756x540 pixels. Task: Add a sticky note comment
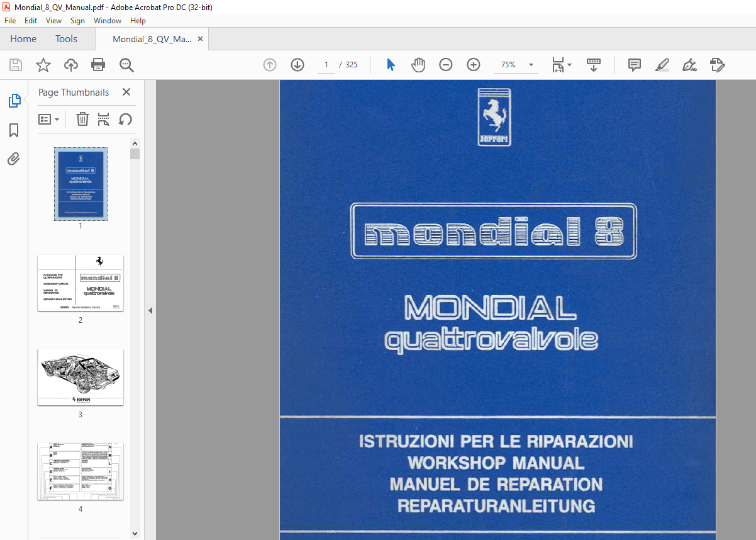(634, 65)
